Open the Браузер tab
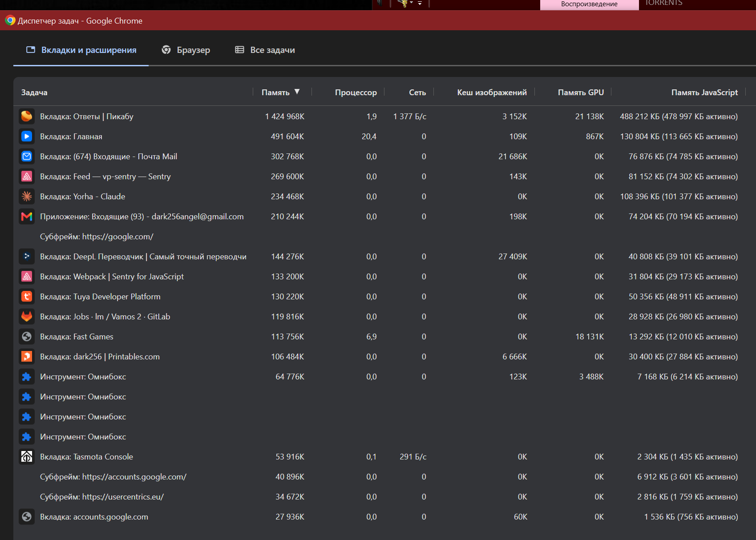Viewport: 756px width, 540px height. point(186,50)
